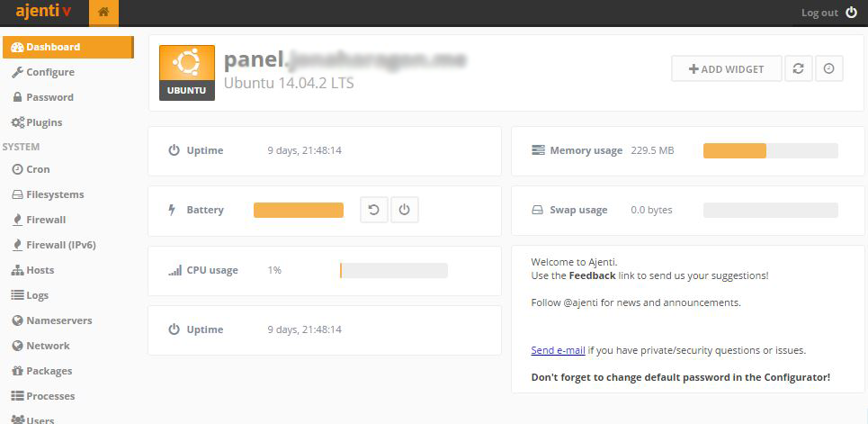This screenshot has height=424, width=868.
Task: Select Cron under System
Action: tap(38, 169)
